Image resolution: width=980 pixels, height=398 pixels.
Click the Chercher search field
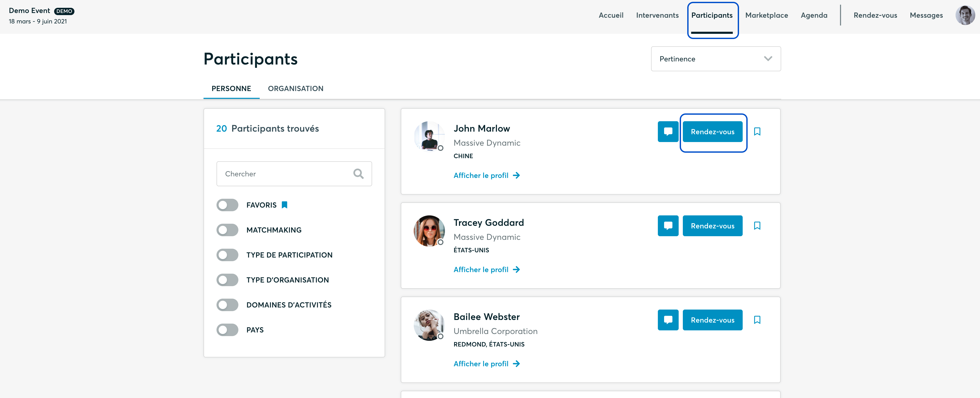coord(294,174)
